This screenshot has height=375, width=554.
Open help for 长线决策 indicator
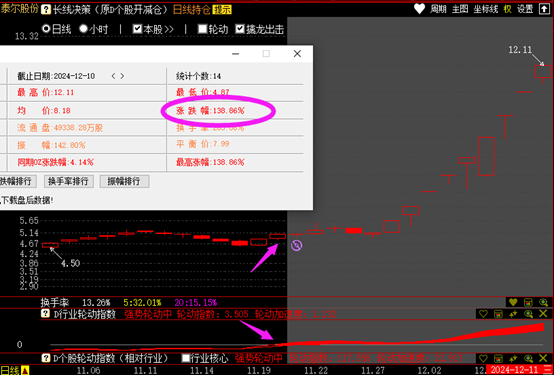[46, 10]
